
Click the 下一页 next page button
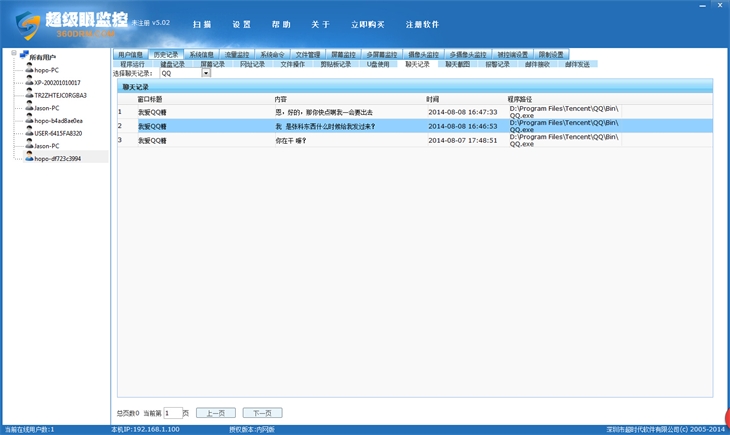[262, 412]
